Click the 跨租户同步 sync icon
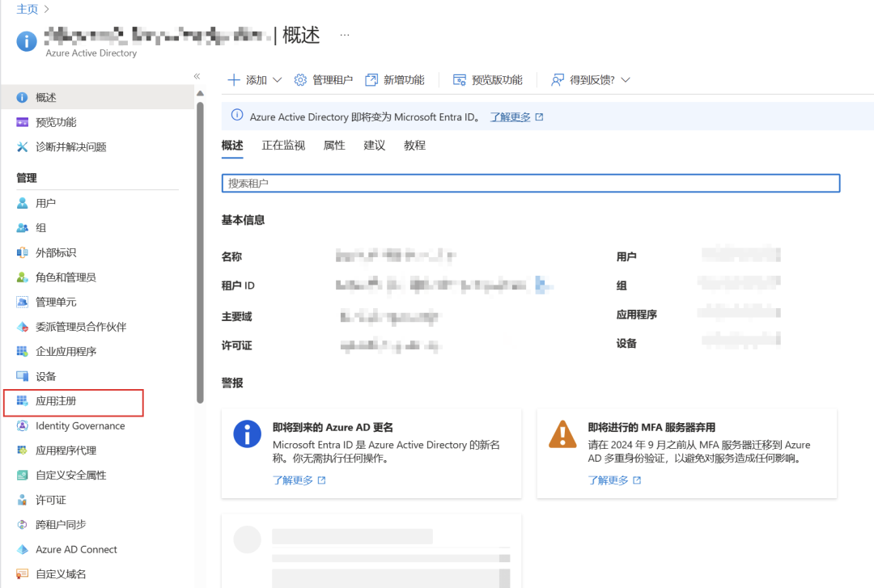Image resolution: width=874 pixels, height=588 pixels. click(22, 524)
